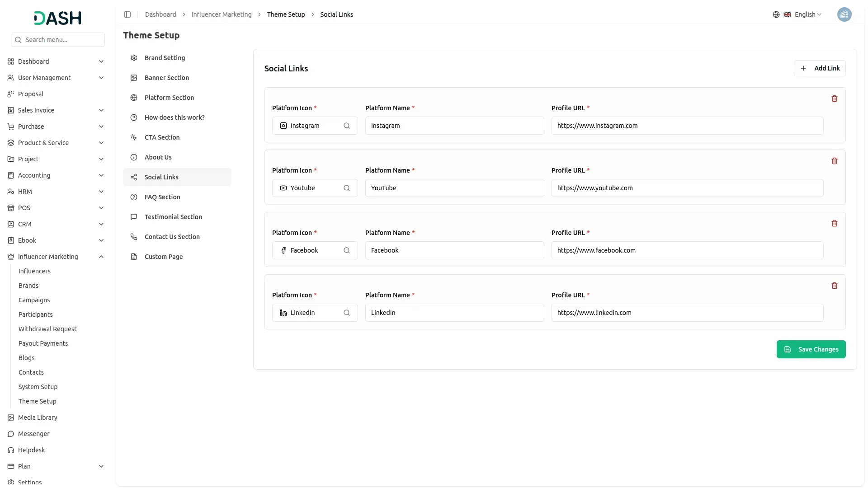
Task: Open Campaigns under Influencer Marketing
Action: click(x=34, y=300)
